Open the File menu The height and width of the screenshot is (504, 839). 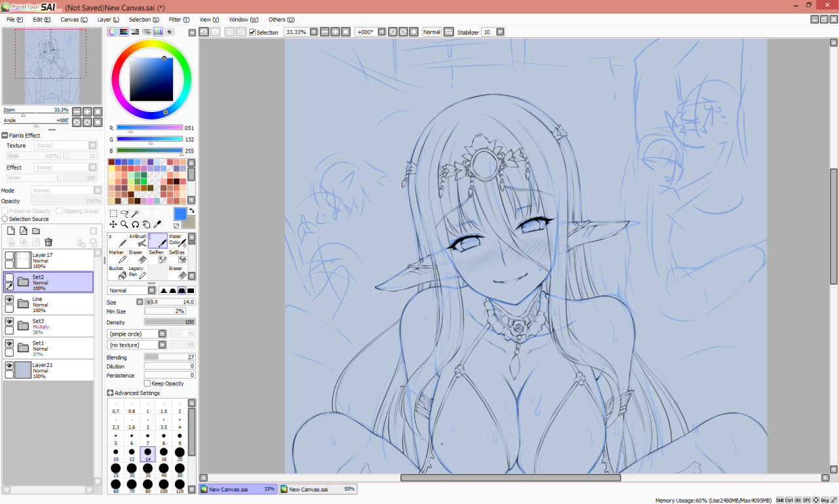(14, 20)
